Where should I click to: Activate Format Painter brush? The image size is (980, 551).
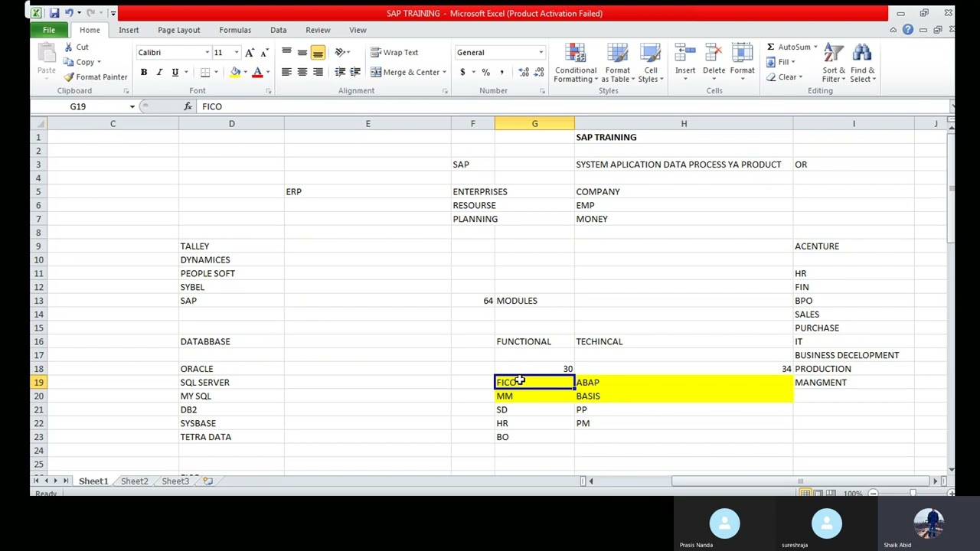tap(96, 77)
